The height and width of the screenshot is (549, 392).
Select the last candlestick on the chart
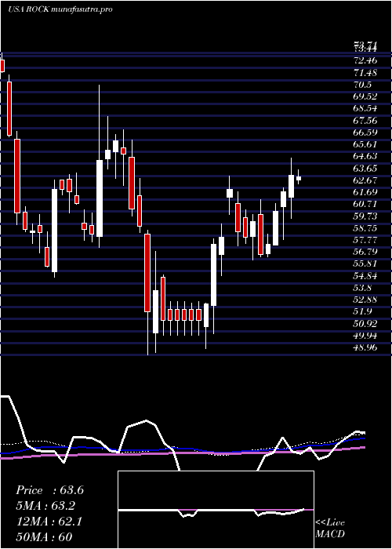point(299,178)
